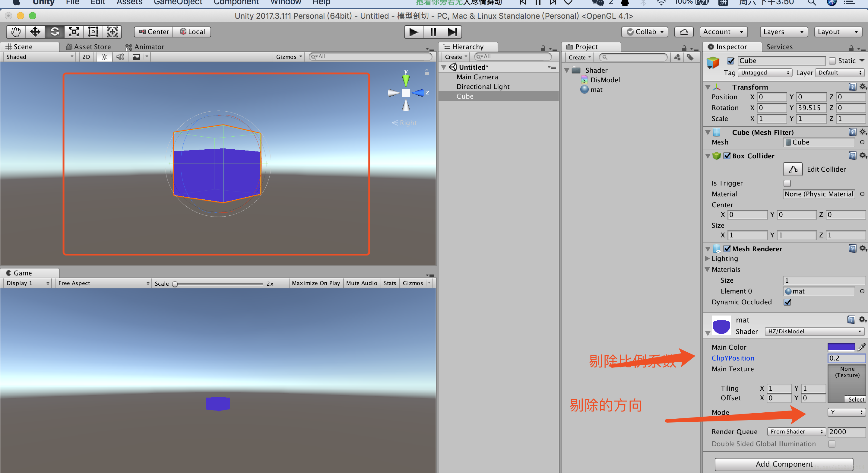Click the Main Color swatch
868x473 pixels.
point(841,347)
